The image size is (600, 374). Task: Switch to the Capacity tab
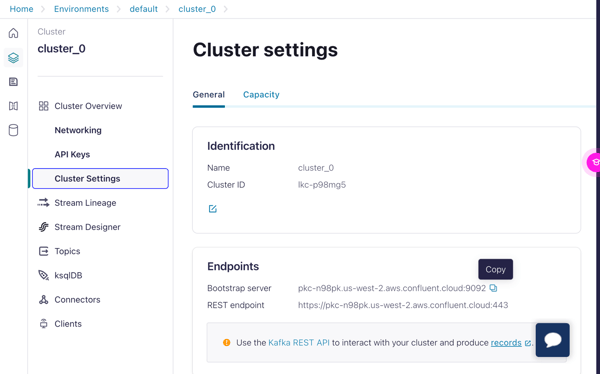pos(261,95)
